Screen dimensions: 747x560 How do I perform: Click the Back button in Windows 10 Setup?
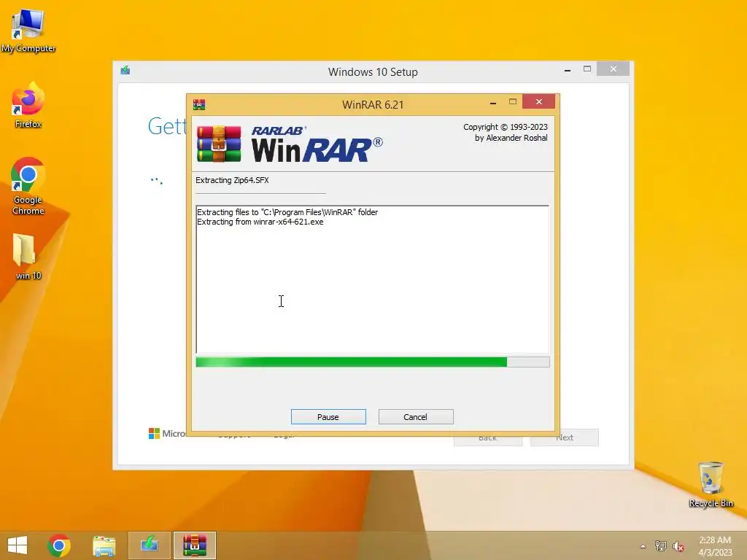pos(488,437)
